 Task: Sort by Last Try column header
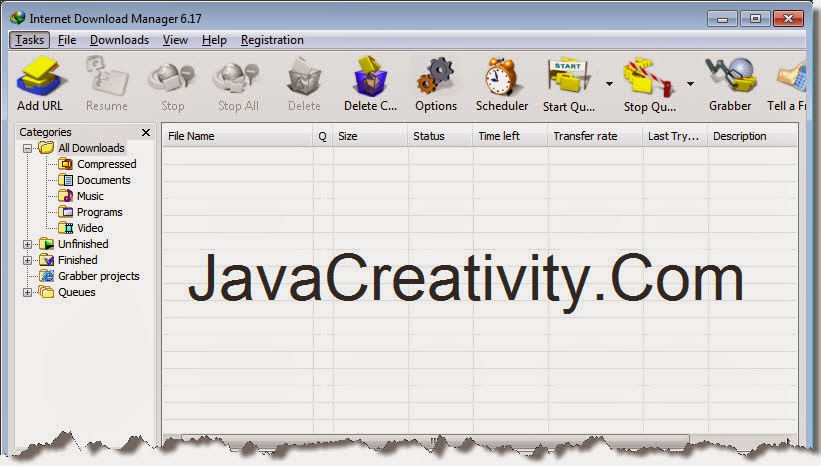point(675,136)
